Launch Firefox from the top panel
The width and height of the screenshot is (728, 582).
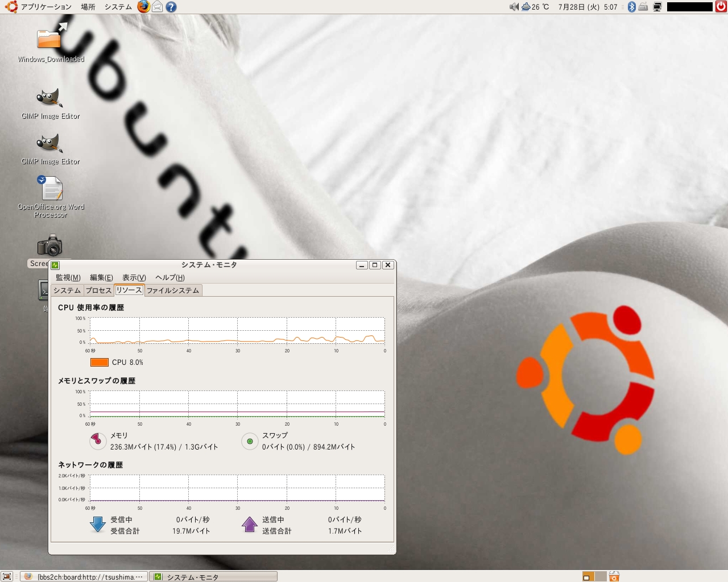(144, 7)
